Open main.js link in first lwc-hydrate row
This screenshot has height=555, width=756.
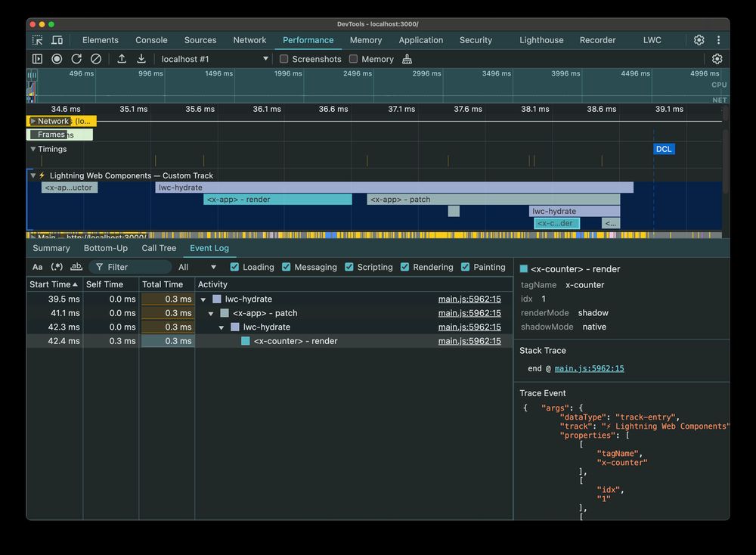tap(469, 299)
